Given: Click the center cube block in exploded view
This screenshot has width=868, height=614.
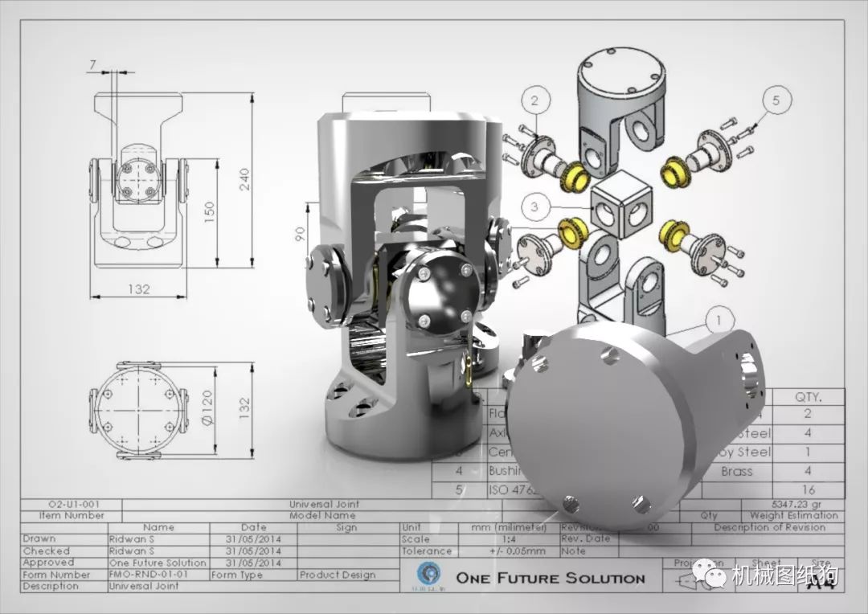Looking at the screenshot, I should (621, 205).
